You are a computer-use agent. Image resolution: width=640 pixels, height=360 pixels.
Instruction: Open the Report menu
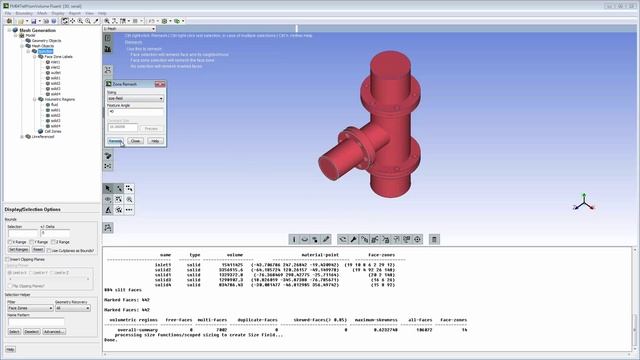pyautogui.click(x=75, y=13)
